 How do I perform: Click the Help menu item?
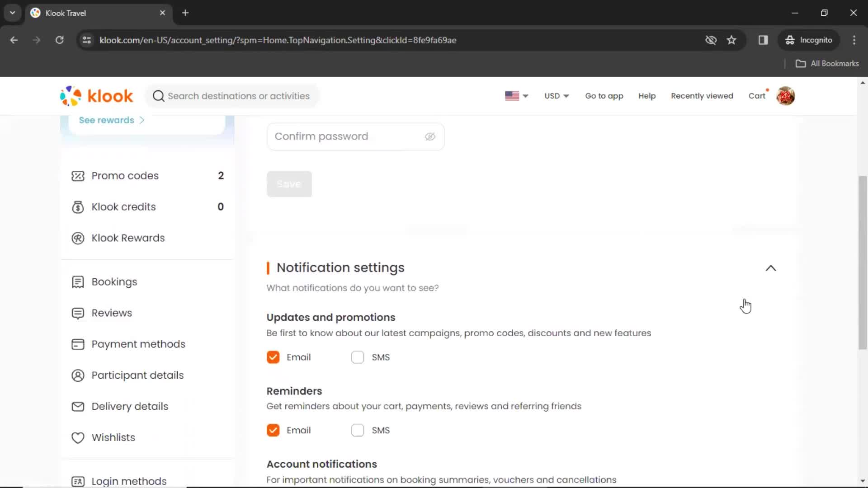pyautogui.click(x=647, y=96)
